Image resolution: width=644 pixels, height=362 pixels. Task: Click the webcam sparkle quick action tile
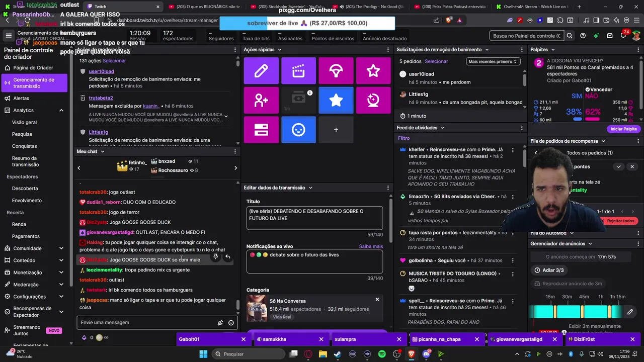pos(373,100)
